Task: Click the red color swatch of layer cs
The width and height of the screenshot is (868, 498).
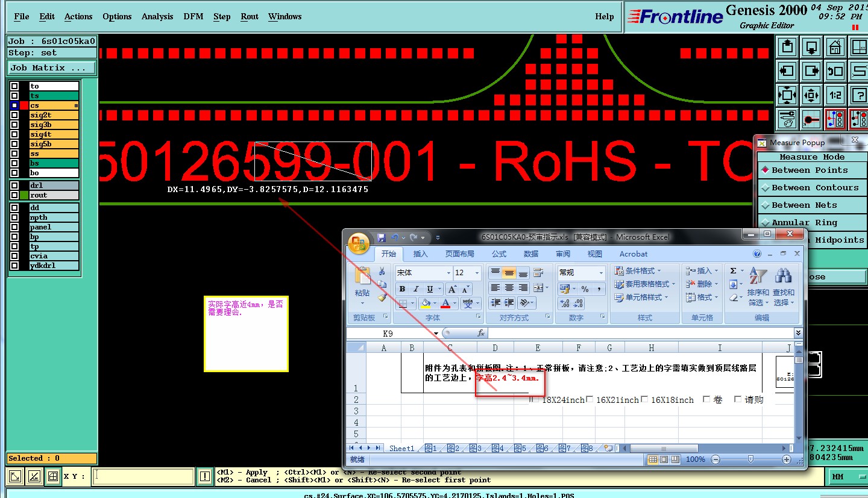Action: (x=24, y=105)
